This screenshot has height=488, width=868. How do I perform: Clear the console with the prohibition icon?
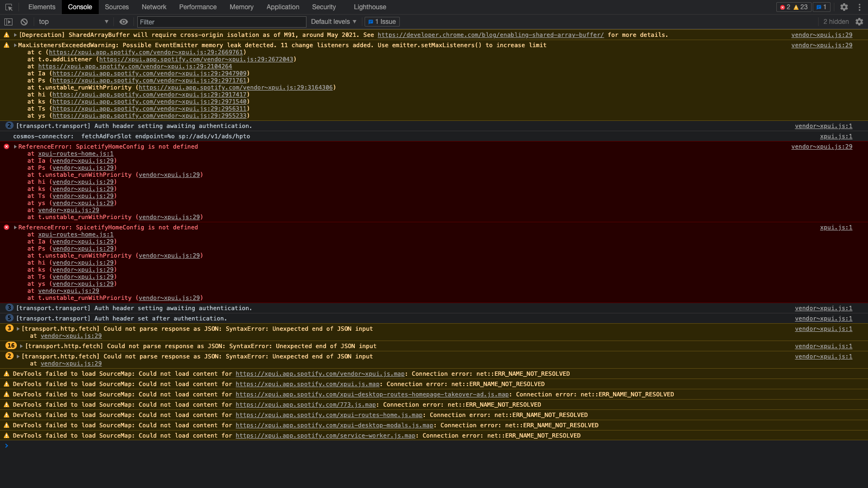click(x=23, y=21)
